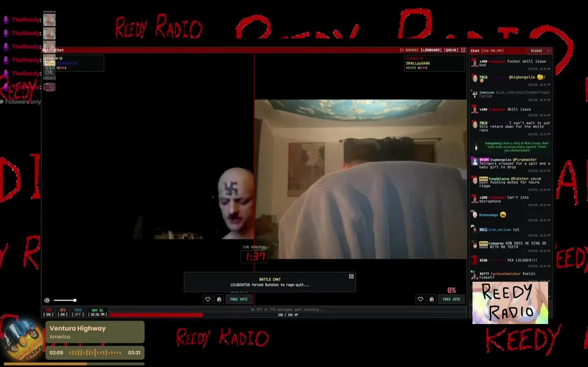The width and height of the screenshot is (588, 367).
Task: Select the LELOUCH710 champion card
Action: coord(73,63)
